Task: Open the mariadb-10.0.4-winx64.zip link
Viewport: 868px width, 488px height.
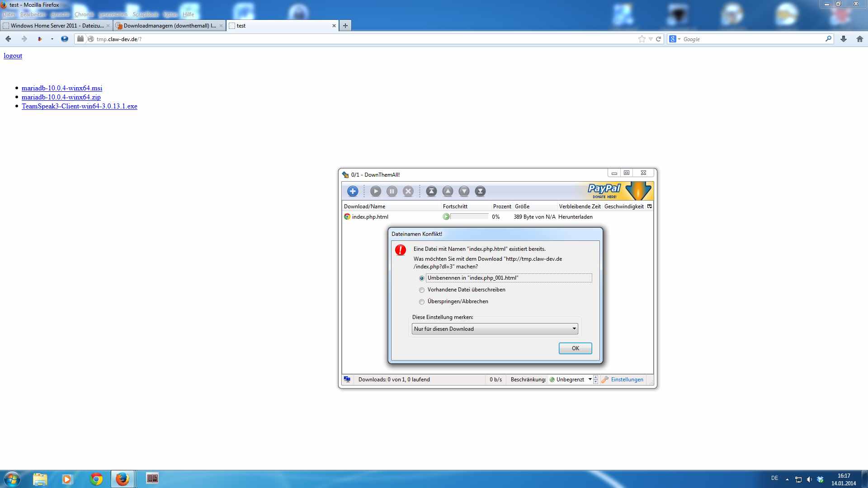Action: [61, 97]
